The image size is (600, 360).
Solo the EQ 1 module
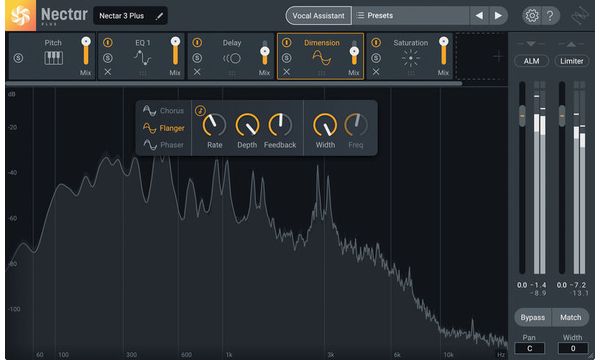pos(108,58)
